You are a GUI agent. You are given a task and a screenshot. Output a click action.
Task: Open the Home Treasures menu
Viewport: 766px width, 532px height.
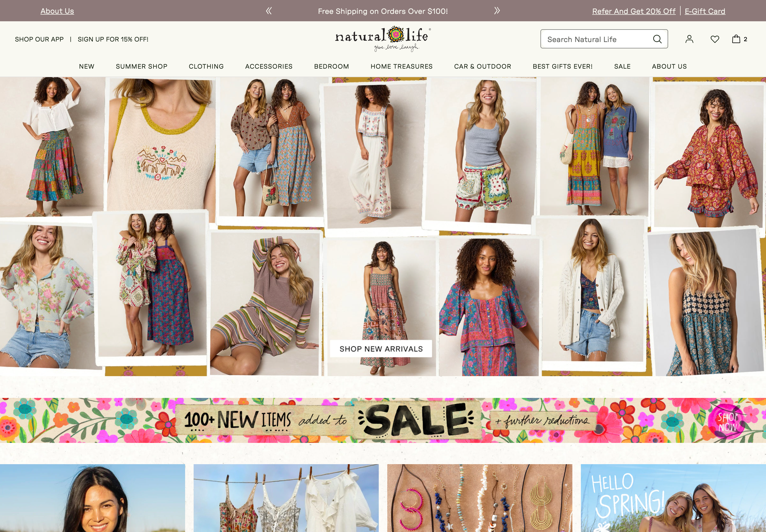[x=401, y=66]
